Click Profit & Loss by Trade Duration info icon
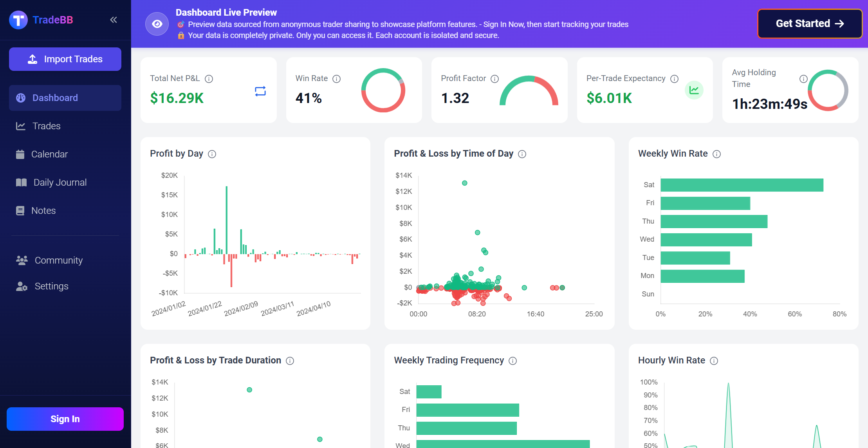Viewport: 868px width, 448px height. (x=290, y=361)
